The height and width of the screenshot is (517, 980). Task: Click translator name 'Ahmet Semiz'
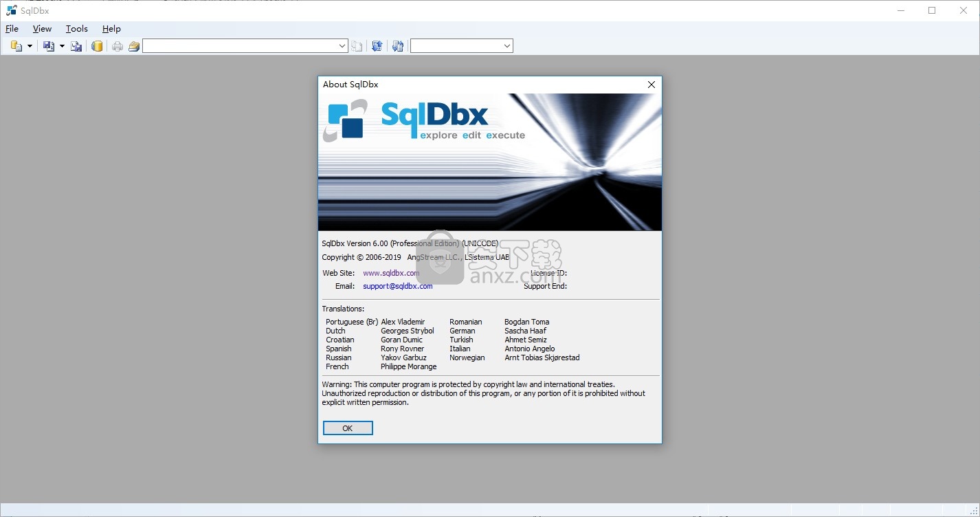point(526,340)
